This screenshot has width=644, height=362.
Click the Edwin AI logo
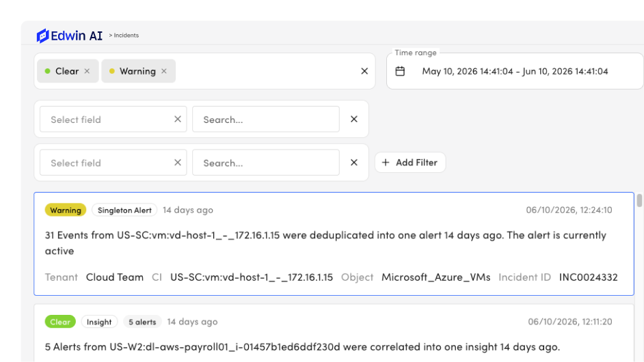70,36
